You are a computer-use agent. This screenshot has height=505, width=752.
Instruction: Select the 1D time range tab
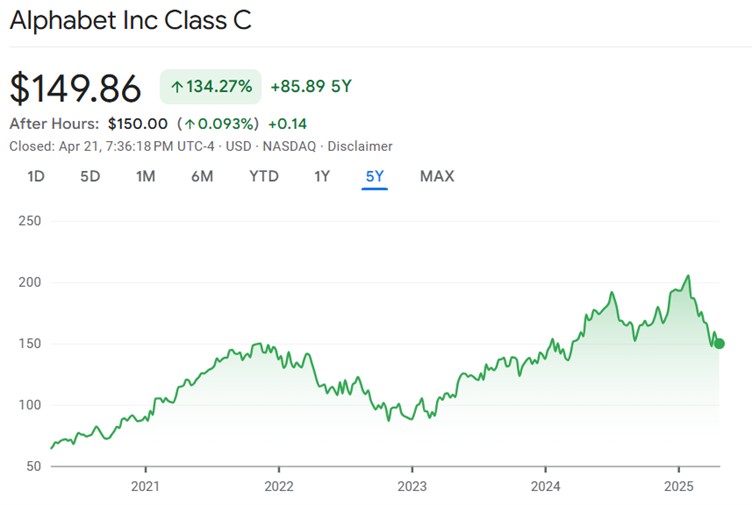pyautogui.click(x=36, y=176)
